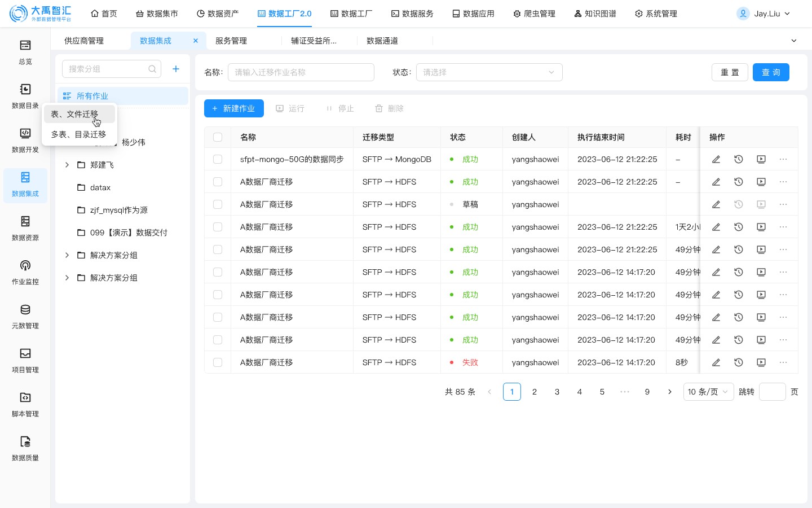Open more actions for the 失败 row
This screenshot has height=508, width=812.
click(783, 362)
